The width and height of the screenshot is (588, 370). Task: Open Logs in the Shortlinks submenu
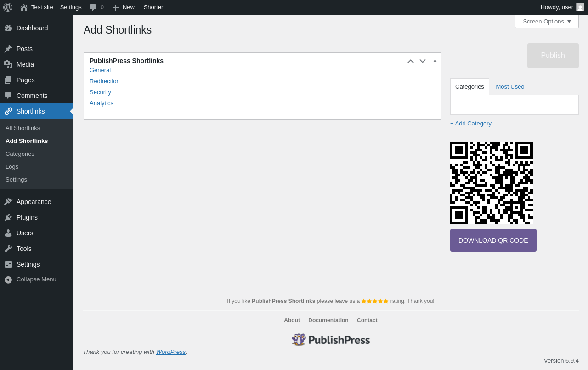[37, 166]
